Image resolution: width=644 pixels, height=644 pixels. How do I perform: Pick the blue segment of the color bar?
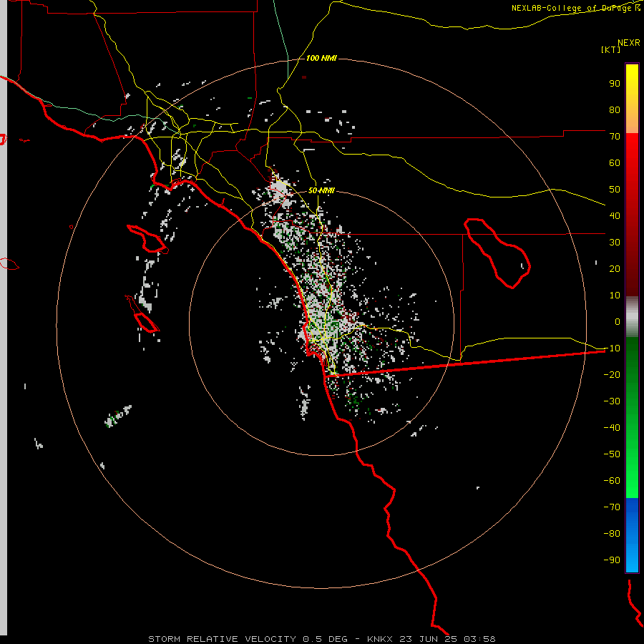tap(632, 535)
